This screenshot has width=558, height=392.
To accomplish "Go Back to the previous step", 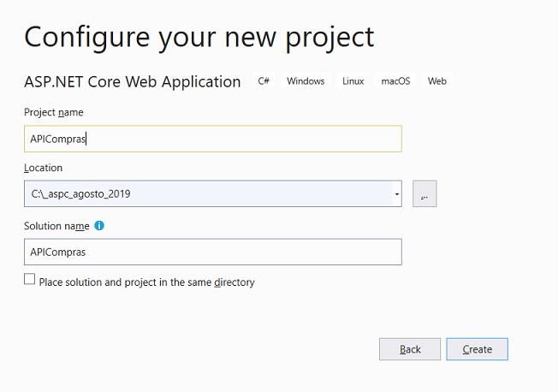I will [410, 349].
